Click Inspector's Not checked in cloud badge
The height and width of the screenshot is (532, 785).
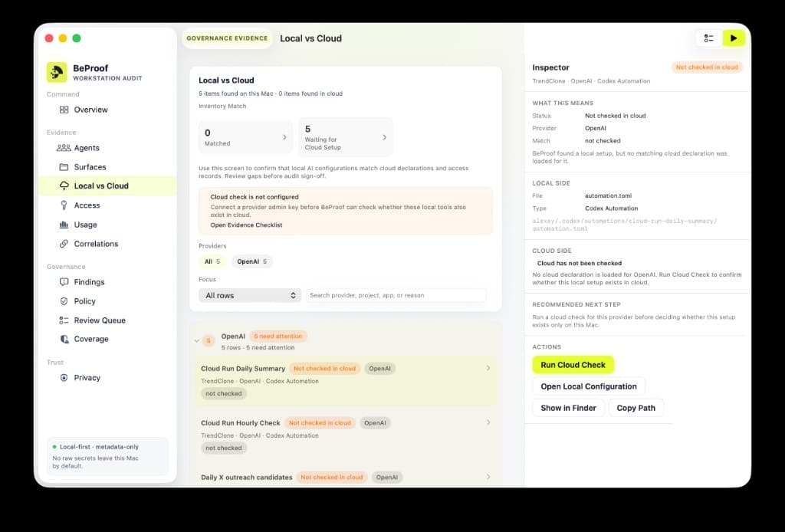tap(707, 67)
